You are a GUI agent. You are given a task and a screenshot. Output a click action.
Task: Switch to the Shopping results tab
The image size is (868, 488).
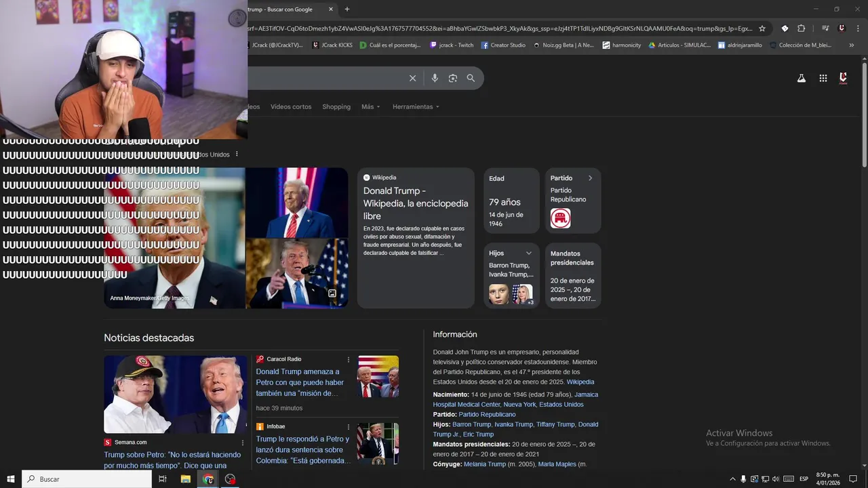pos(336,107)
